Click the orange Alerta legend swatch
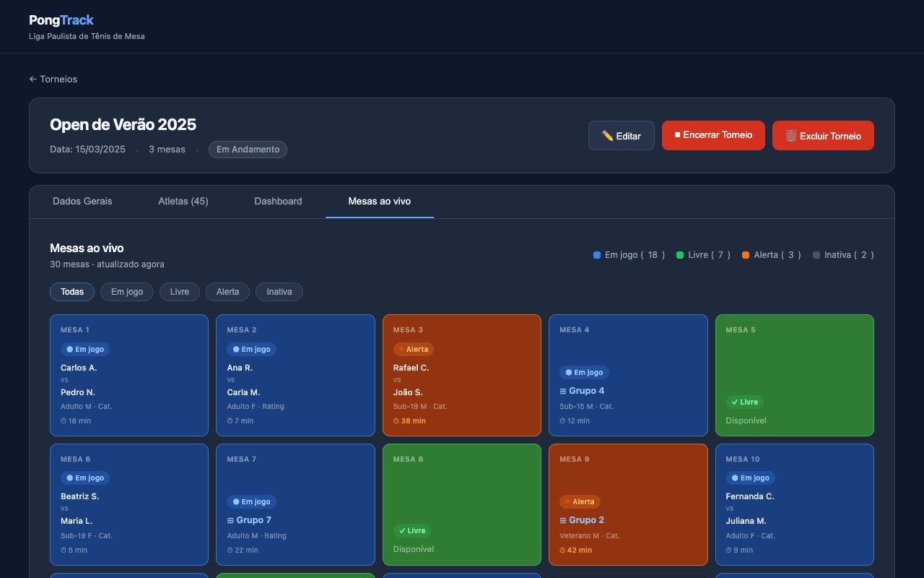This screenshot has height=578, width=924. (x=746, y=255)
